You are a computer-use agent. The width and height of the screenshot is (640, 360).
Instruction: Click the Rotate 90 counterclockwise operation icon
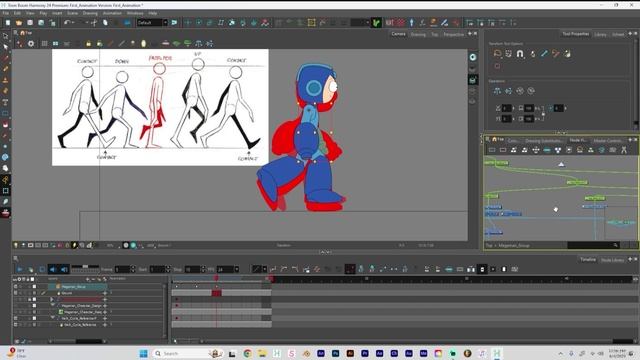(x=531, y=91)
